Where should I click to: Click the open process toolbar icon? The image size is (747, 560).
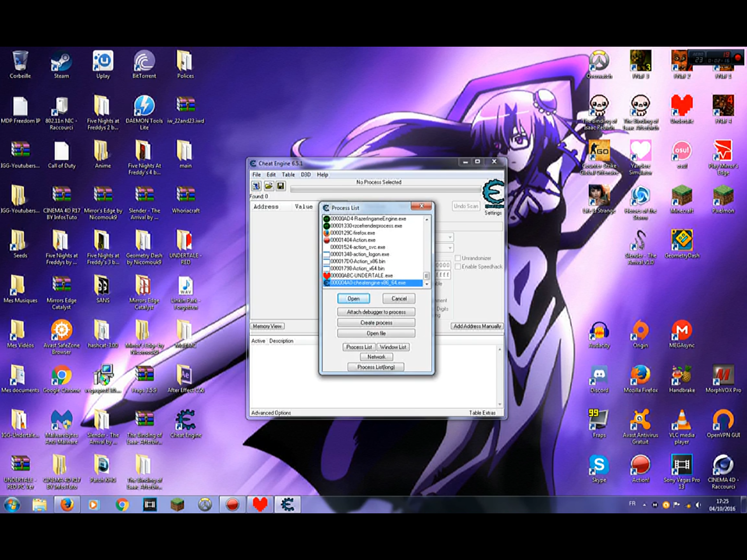256,186
